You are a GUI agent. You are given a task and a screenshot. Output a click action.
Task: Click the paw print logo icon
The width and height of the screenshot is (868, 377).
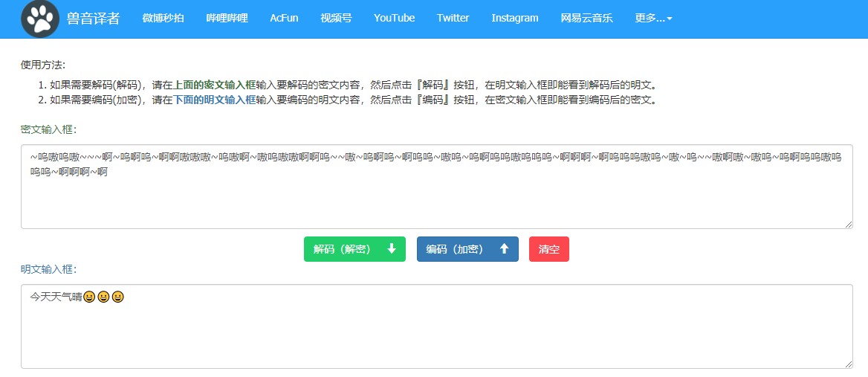click(40, 19)
